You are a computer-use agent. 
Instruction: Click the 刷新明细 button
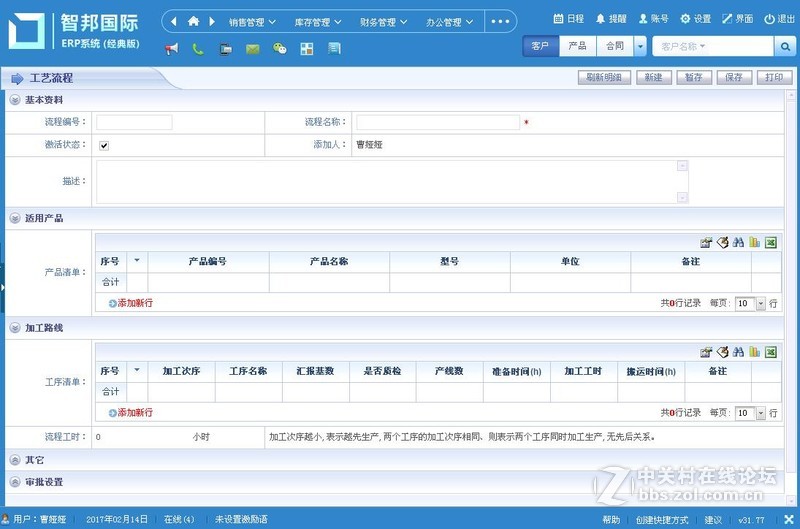(604, 78)
